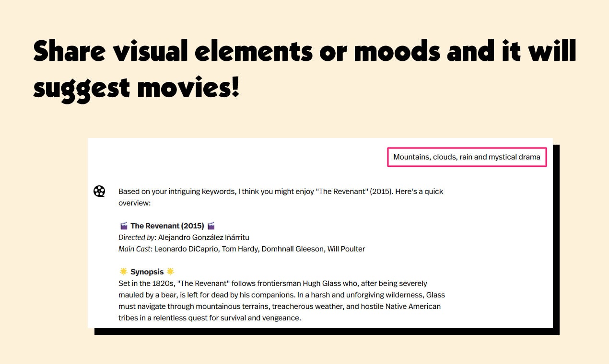Click synopsis line starting 'Set in the 1820s'
The width and height of the screenshot is (609, 364).
(273, 283)
